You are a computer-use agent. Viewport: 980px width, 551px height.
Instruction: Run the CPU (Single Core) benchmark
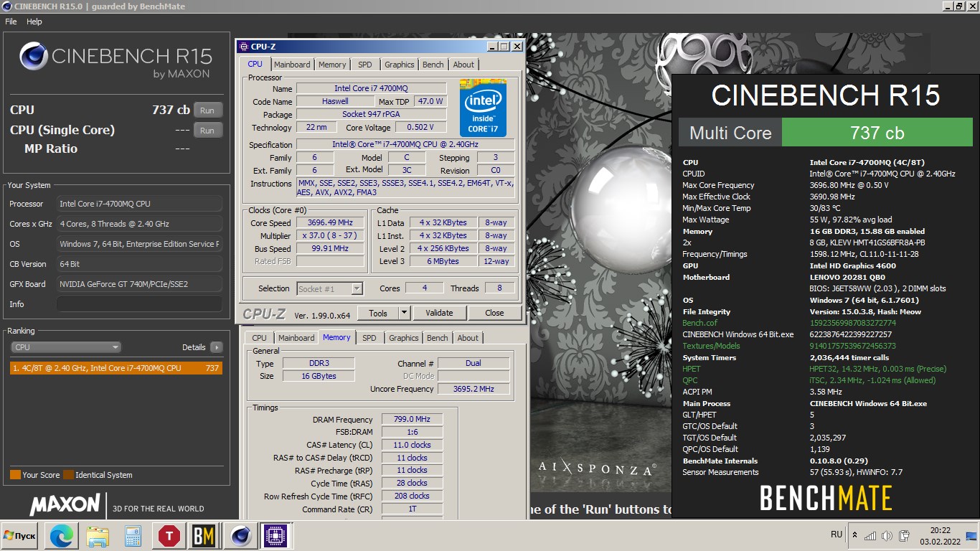click(x=207, y=131)
